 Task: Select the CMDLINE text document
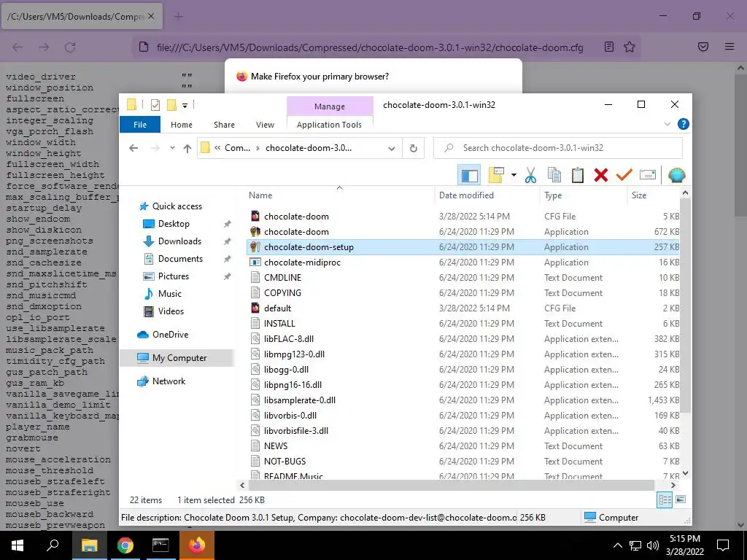pos(465,278)
